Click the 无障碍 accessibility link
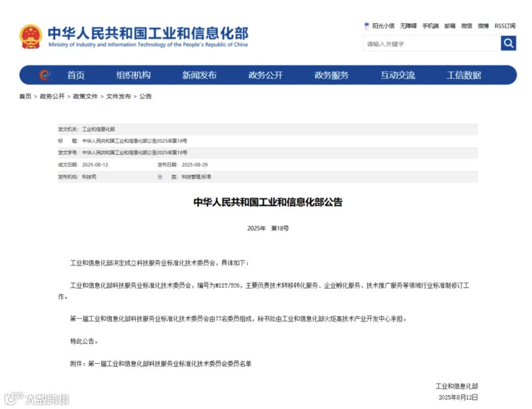Image resolution: width=532 pixels, height=409 pixels. (408, 26)
